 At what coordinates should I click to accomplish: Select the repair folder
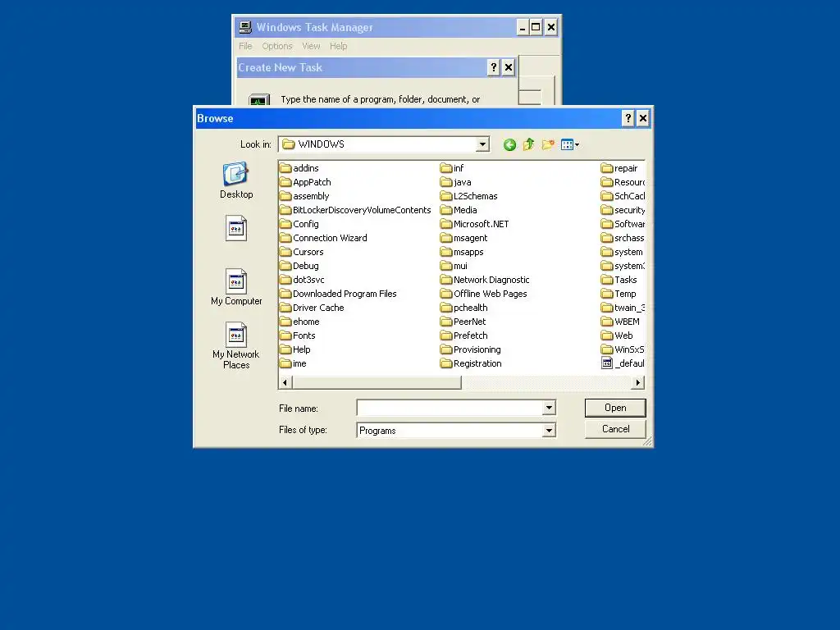click(619, 168)
